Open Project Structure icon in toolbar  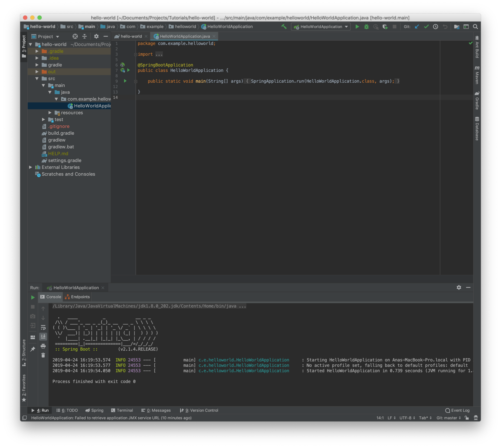tap(457, 27)
